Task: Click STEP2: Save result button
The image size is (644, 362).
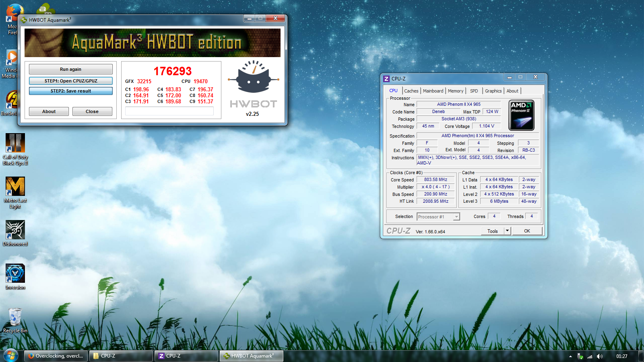Action: (71, 91)
